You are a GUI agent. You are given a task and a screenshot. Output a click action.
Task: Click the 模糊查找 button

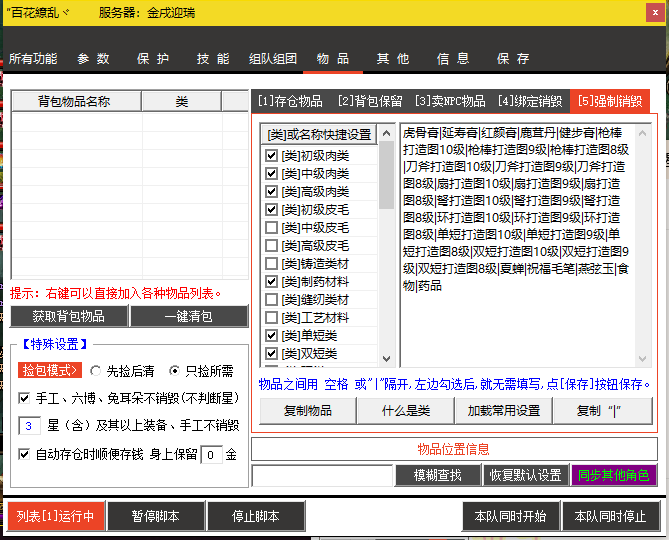438,475
